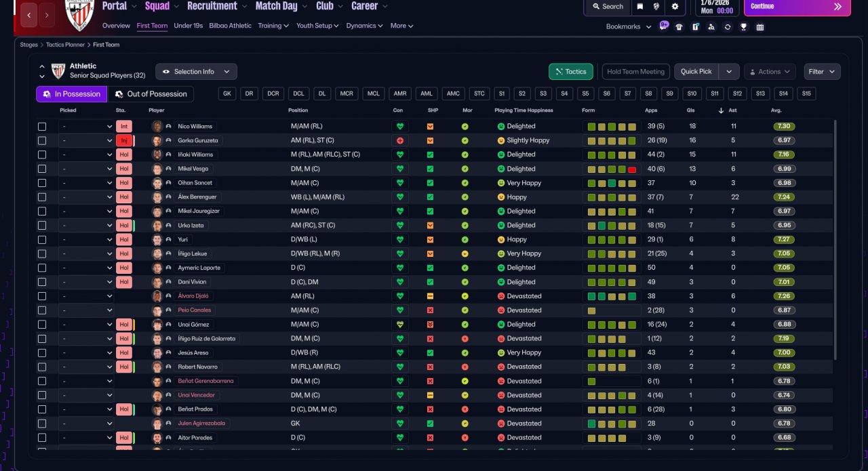The image size is (868, 471).
Task: Click the GK position filter button
Action: 228,94
